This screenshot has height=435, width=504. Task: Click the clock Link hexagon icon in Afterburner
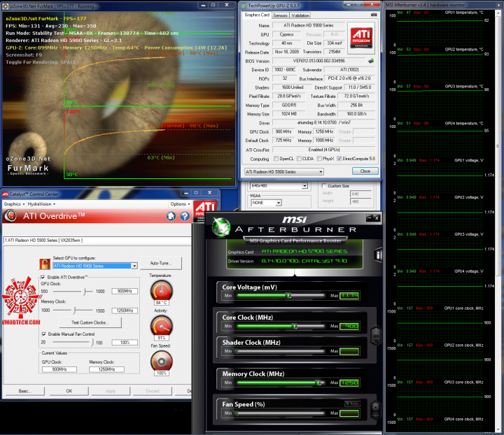376,336
